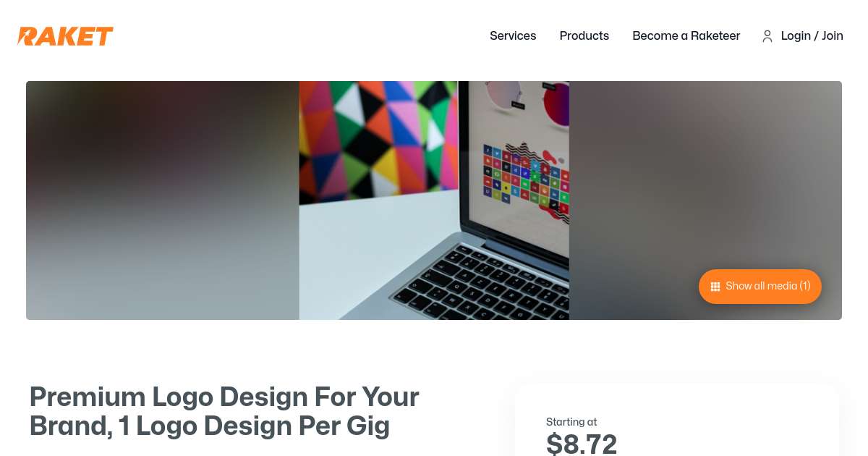Click the user profile icon
Image resolution: width=868 pixels, height=456 pixels.
767,36
